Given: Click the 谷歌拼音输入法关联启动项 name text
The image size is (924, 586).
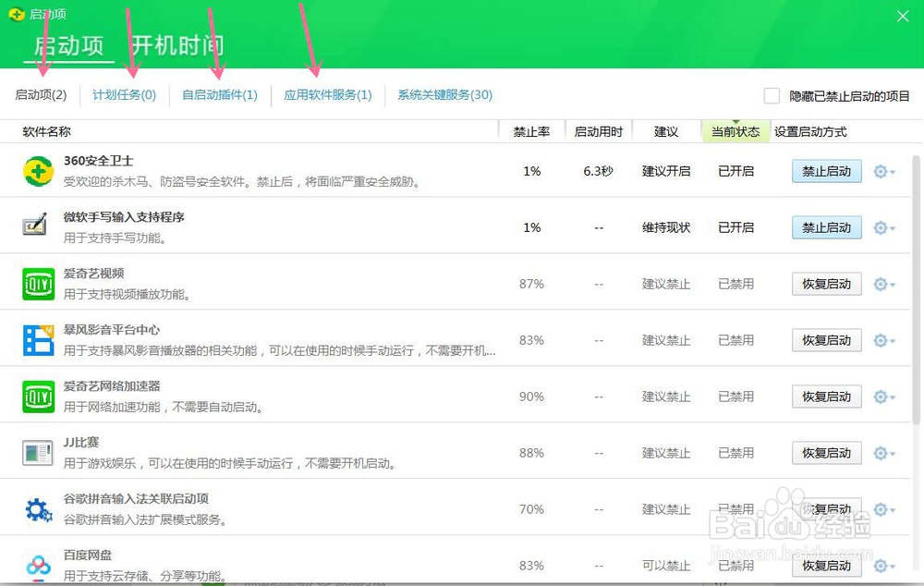Looking at the screenshot, I should [136, 499].
